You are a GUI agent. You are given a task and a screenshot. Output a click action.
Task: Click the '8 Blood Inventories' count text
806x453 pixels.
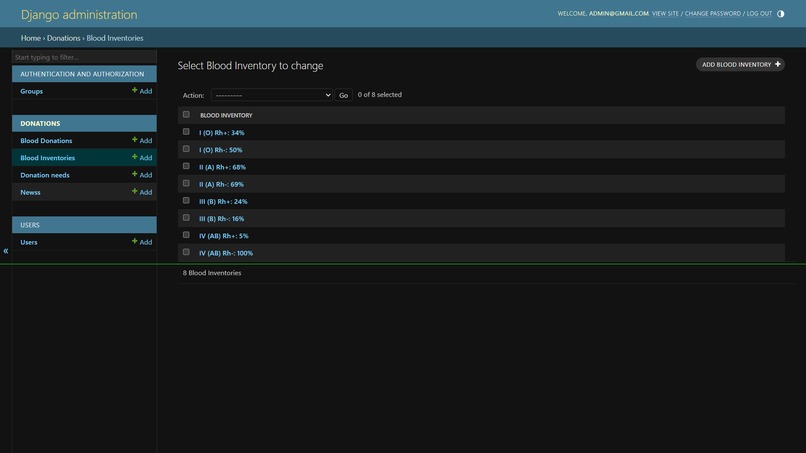pyautogui.click(x=212, y=273)
